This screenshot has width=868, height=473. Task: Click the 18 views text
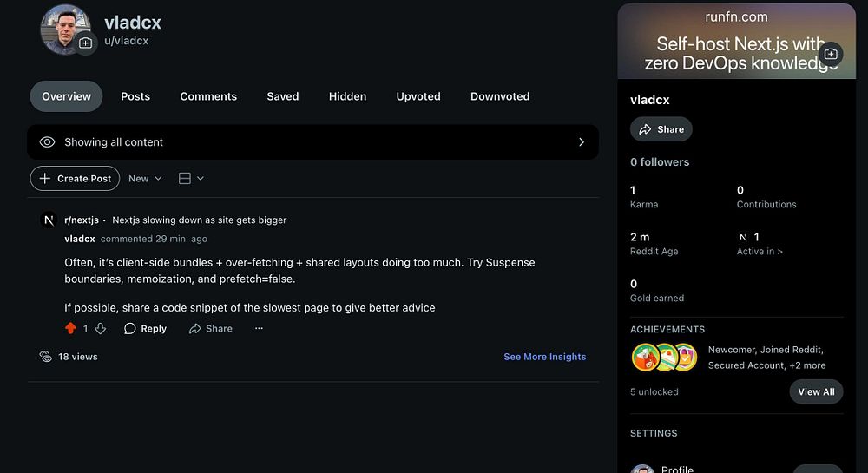click(78, 357)
